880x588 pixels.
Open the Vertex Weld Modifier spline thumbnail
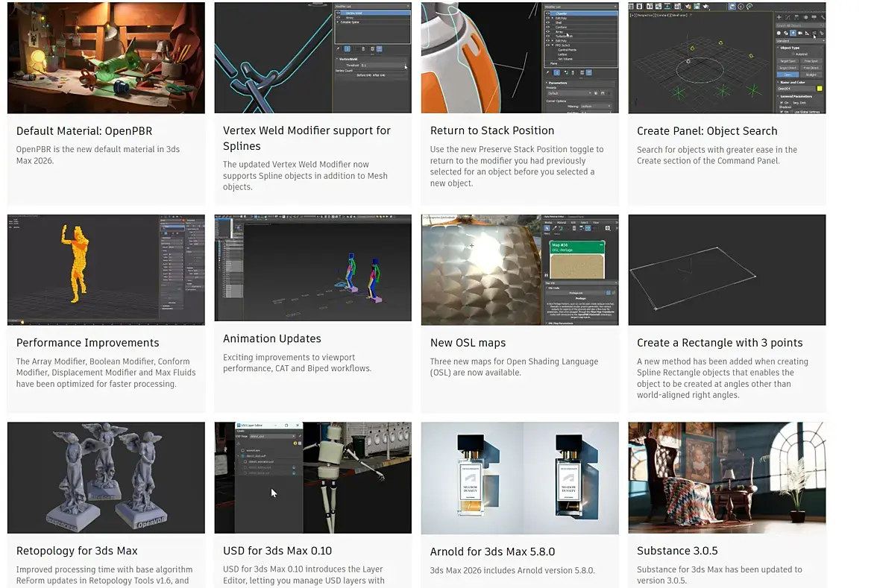pos(312,58)
